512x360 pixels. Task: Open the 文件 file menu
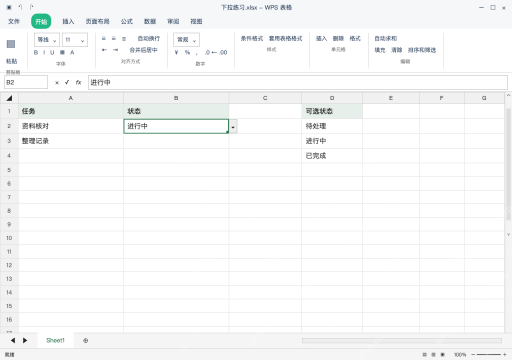(14, 22)
